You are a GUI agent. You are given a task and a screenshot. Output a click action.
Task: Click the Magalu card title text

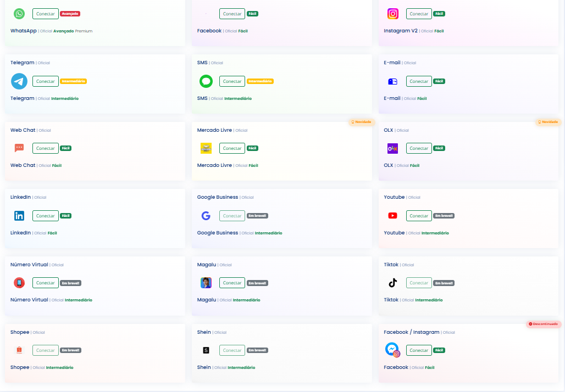[x=214, y=265]
